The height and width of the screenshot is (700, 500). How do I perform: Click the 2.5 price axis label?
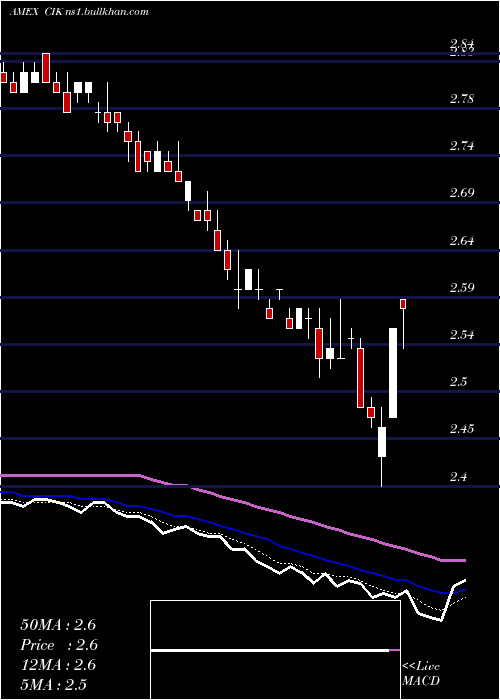coord(458,382)
